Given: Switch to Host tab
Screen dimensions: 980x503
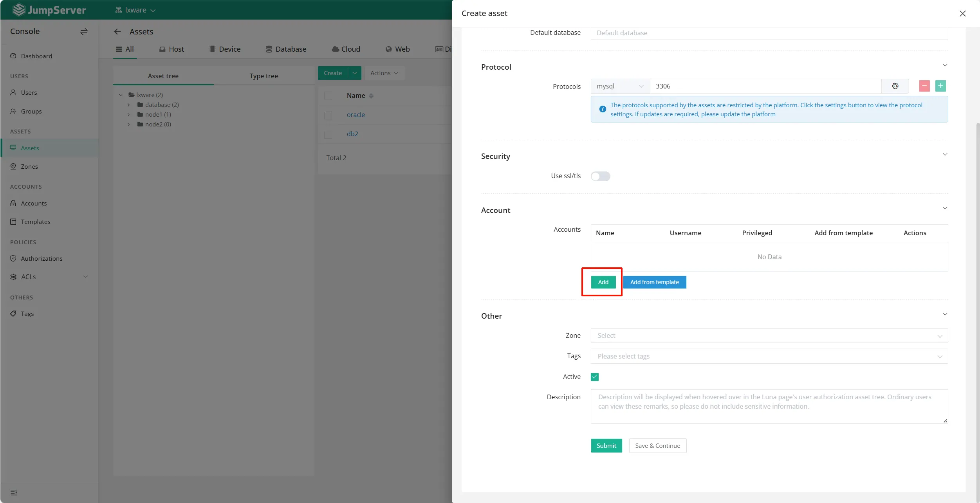Looking at the screenshot, I should 171,49.
